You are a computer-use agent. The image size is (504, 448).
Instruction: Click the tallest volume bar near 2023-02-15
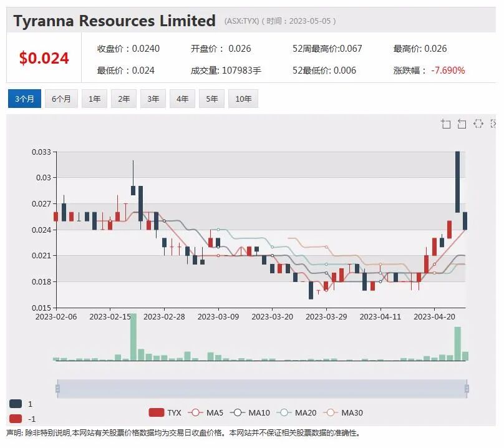133,337
